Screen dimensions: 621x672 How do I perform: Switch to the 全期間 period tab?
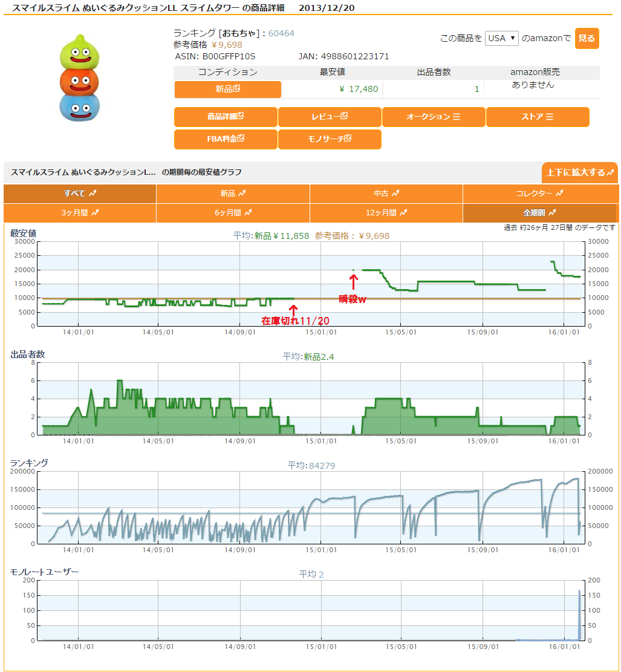[540, 213]
